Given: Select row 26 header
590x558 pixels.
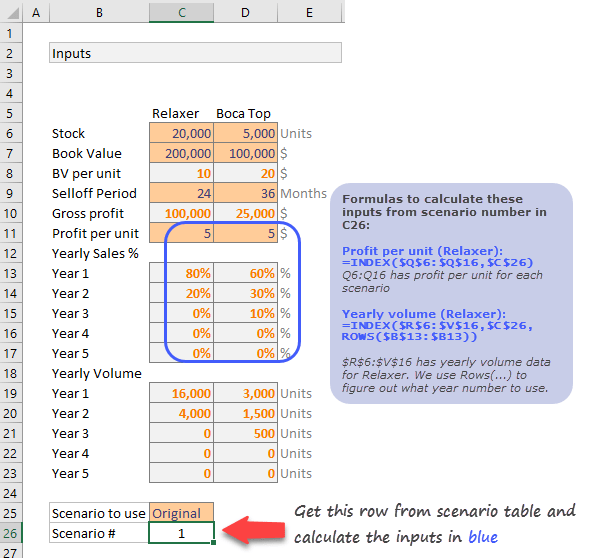Looking at the screenshot, I should click(x=11, y=533).
